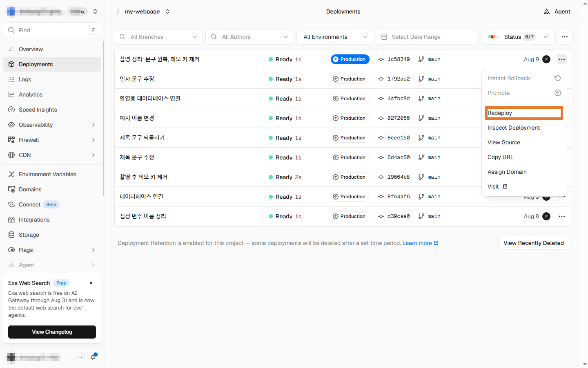Image resolution: width=588 pixels, height=368 pixels.
Task: Choose Visit from the context menu
Action: point(524,186)
